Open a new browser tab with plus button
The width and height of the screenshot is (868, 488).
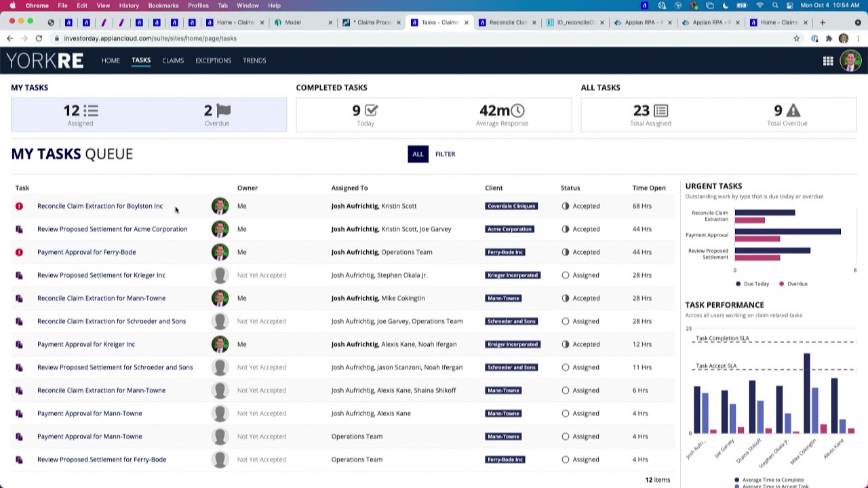[823, 22]
